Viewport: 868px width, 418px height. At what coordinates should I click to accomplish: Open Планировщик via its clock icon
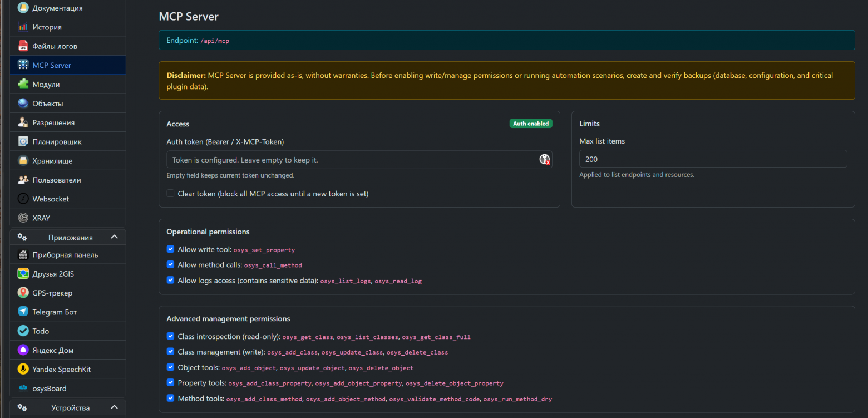tap(23, 141)
